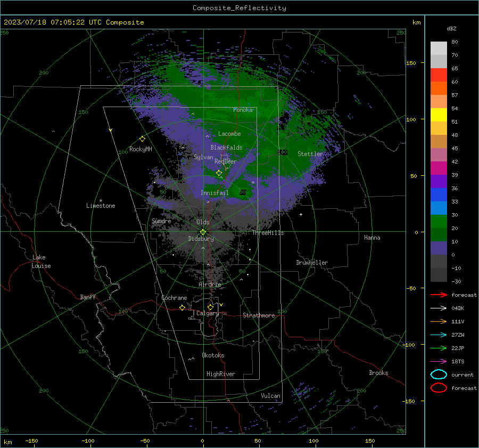Viewport: 479px width, 448px height.
Task: Click the Olds city label
Action: coord(203,222)
